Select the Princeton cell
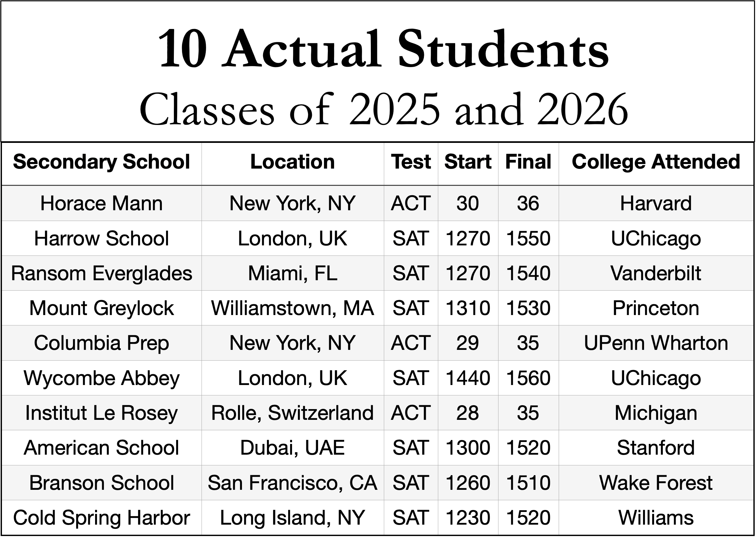 pos(656,308)
